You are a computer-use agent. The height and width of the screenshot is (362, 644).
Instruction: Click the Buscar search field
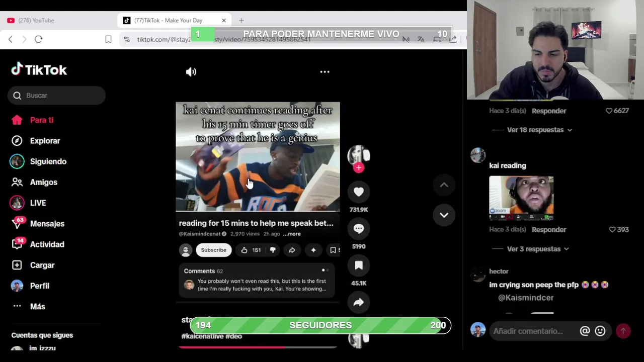[56, 96]
